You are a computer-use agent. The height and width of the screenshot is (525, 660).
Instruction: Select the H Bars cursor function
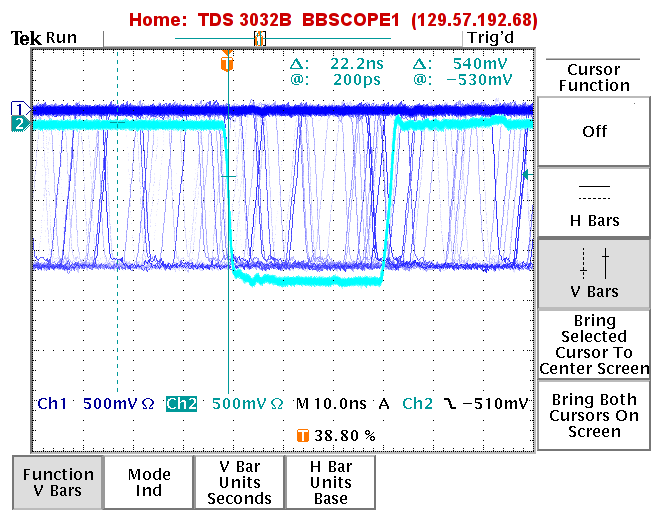click(594, 203)
